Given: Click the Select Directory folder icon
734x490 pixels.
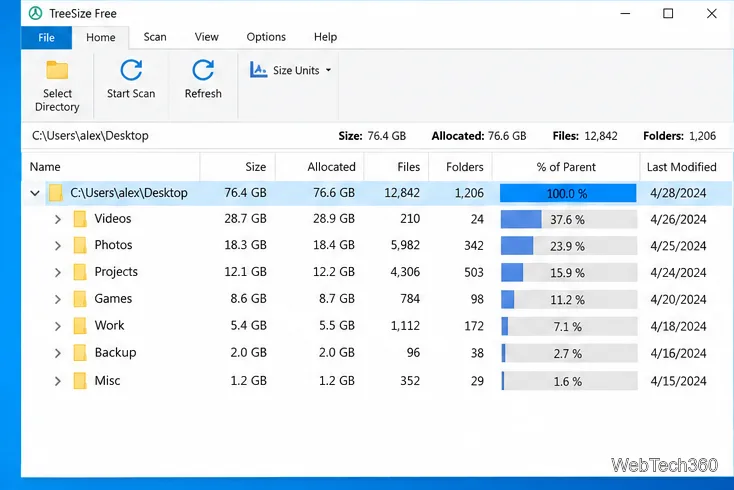Looking at the screenshot, I should [x=57, y=70].
